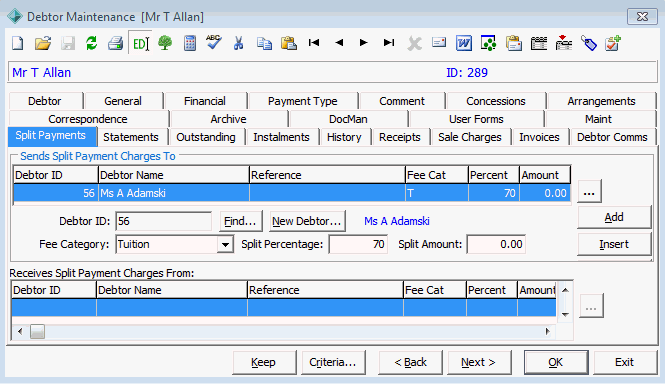
Task: Open the table with red arrow icon
Action: (x=564, y=43)
